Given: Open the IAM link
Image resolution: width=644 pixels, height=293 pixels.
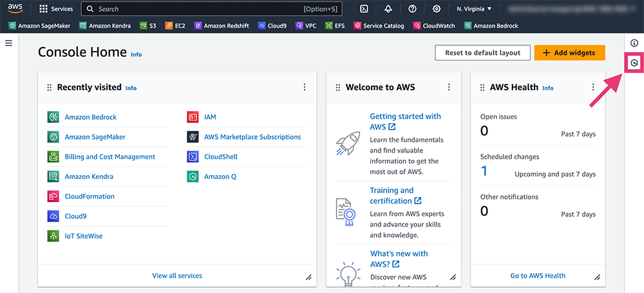Looking at the screenshot, I should (210, 117).
